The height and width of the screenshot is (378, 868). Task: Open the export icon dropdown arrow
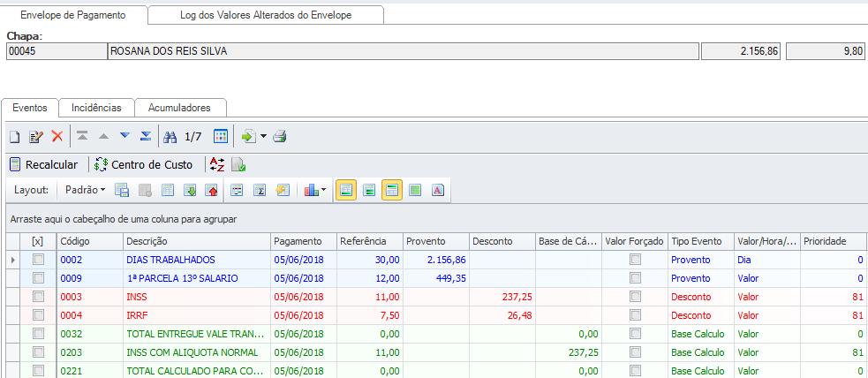[263, 137]
